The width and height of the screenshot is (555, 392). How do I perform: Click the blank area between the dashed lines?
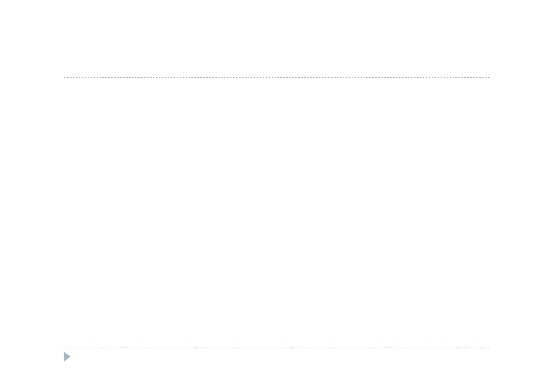coord(277,212)
